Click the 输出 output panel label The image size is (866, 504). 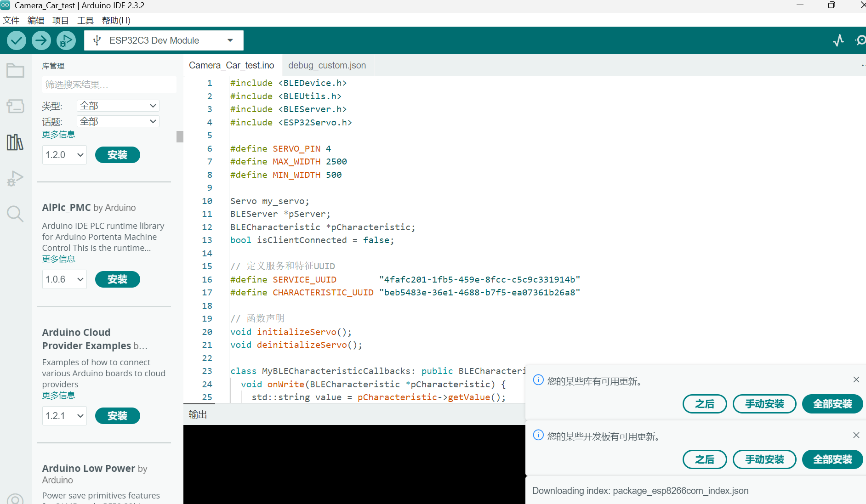[x=198, y=414]
